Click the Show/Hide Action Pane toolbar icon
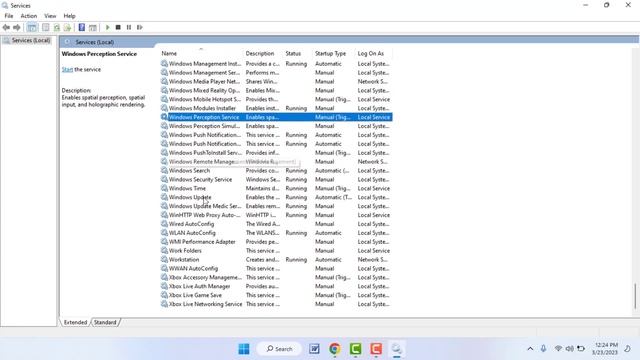The height and width of the screenshot is (360, 640). tap(93, 27)
